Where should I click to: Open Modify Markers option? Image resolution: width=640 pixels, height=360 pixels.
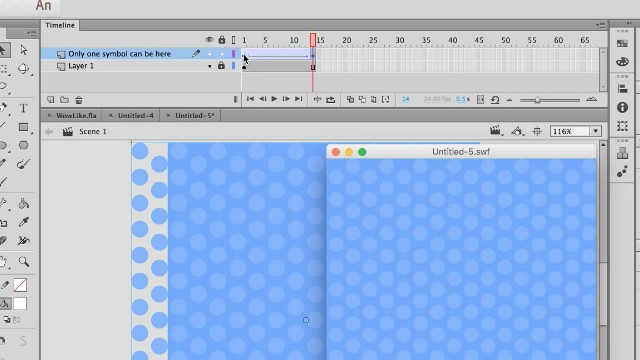[385, 99]
